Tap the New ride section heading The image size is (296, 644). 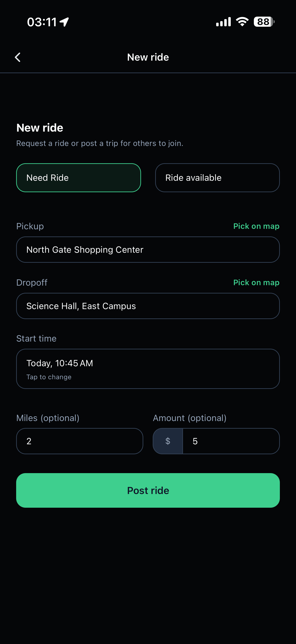pyautogui.click(x=40, y=128)
